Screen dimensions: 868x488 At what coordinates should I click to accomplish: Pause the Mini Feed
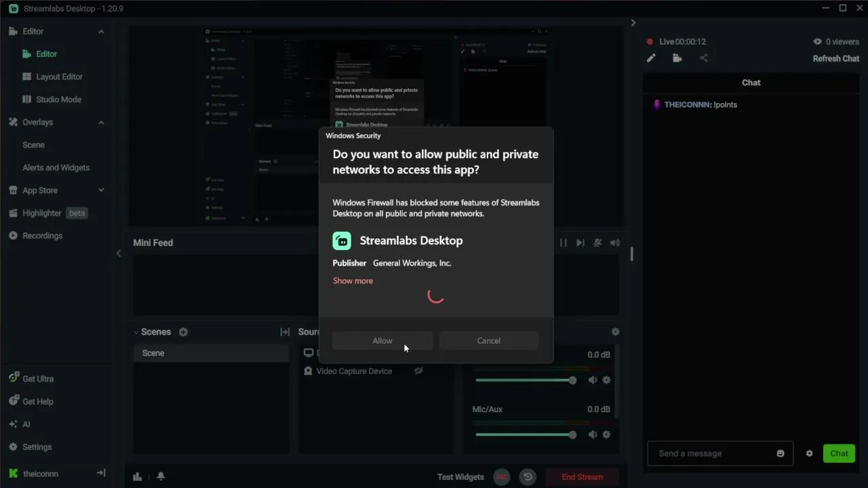pyautogui.click(x=563, y=243)
